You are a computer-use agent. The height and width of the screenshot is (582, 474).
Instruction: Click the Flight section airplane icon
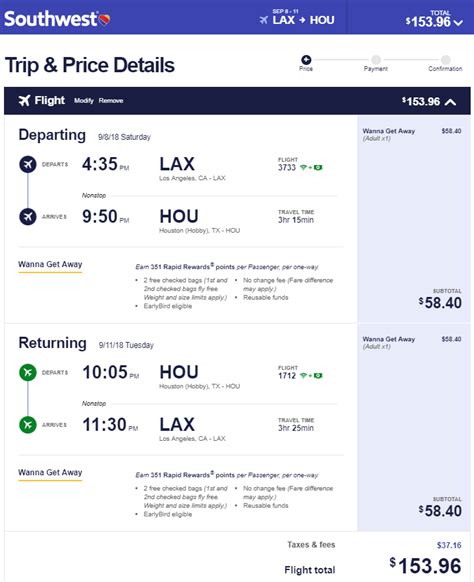[x=24, y=100]
